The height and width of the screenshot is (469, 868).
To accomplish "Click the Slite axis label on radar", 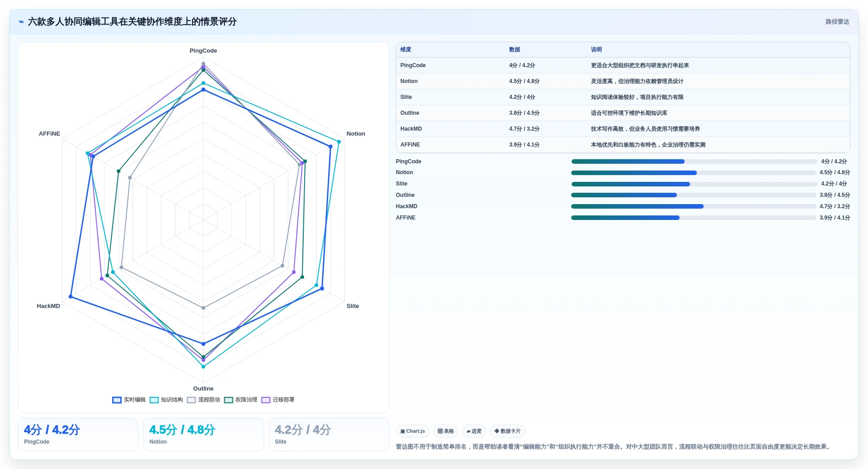I will coord(353,306).
